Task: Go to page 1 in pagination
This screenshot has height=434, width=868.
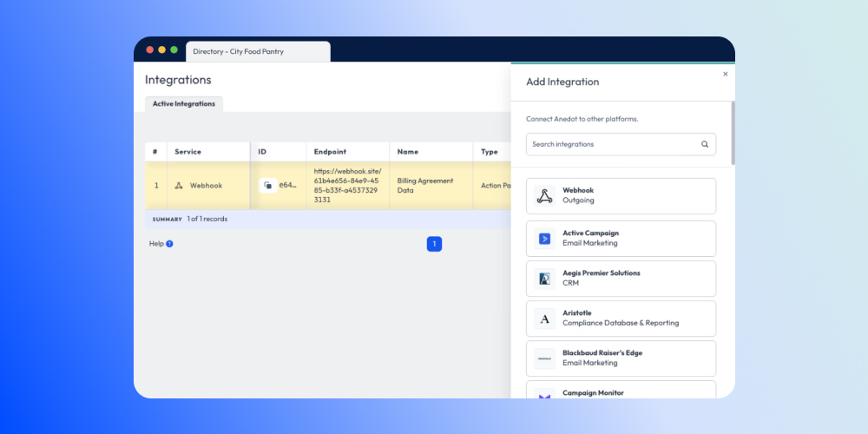Action: pyautogui.click(x=434, y=244)
